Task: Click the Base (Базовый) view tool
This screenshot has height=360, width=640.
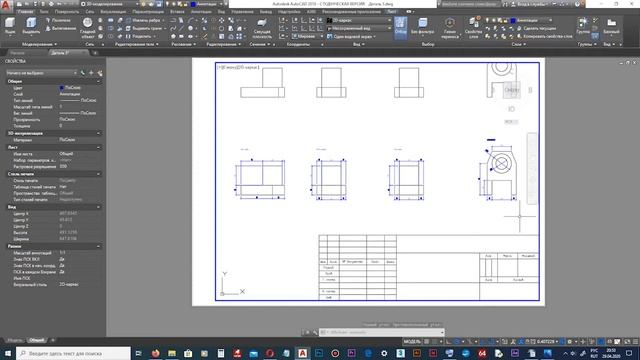Action: coord(611,26)
